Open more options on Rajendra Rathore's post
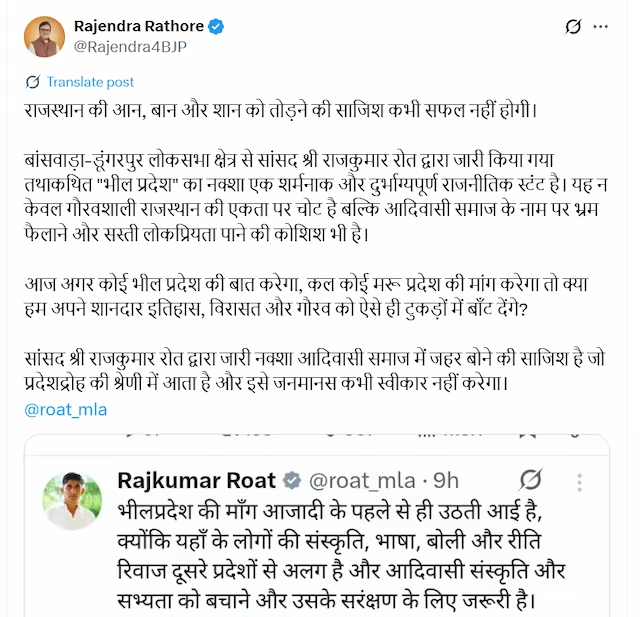The height and width of the screenshot is (617, 640). point(611,28)
